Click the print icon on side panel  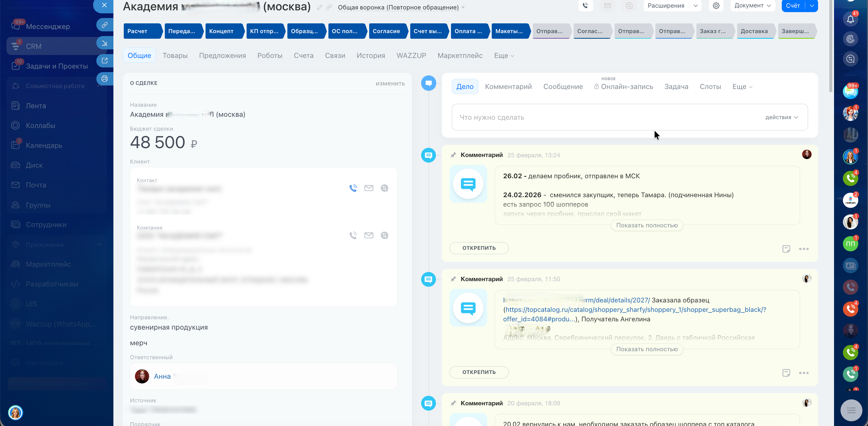[x=105, y=79]
